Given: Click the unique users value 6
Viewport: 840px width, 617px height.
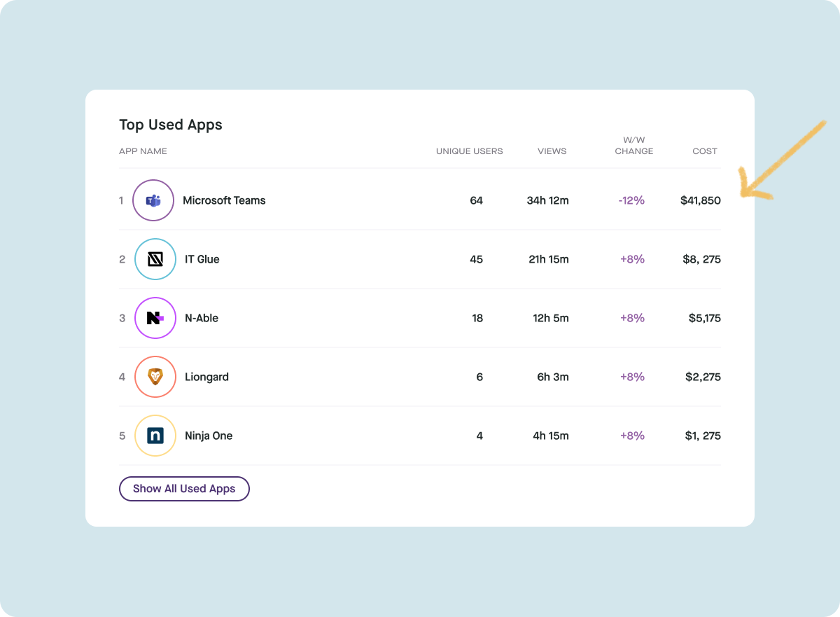Looking at the screenshot, I should 479,377.
